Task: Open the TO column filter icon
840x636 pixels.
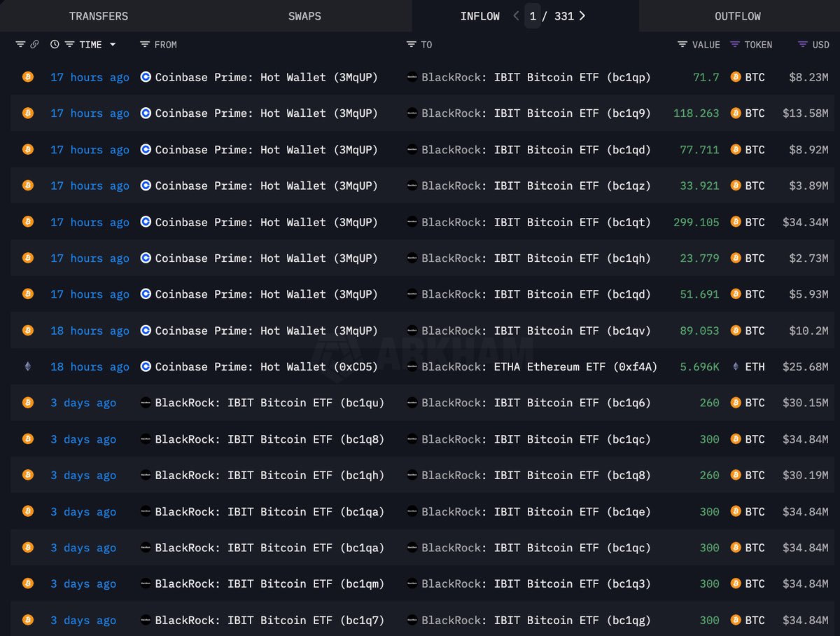Action: pos(412,45)
